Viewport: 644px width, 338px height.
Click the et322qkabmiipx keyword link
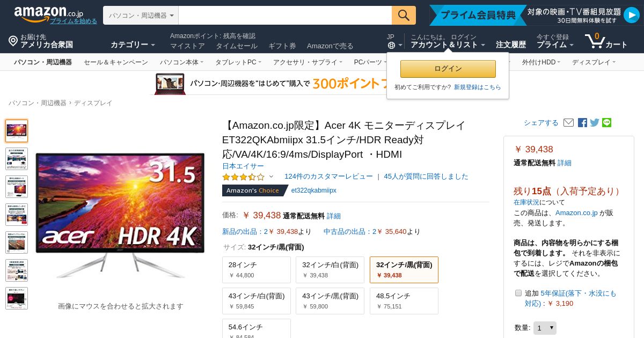[314, 190]
